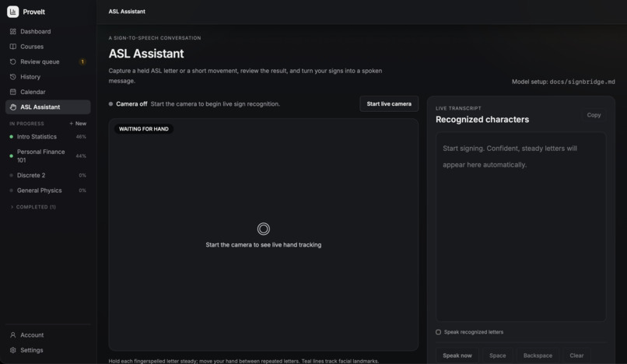Open the Discrete 2 course

coord(48,175)
